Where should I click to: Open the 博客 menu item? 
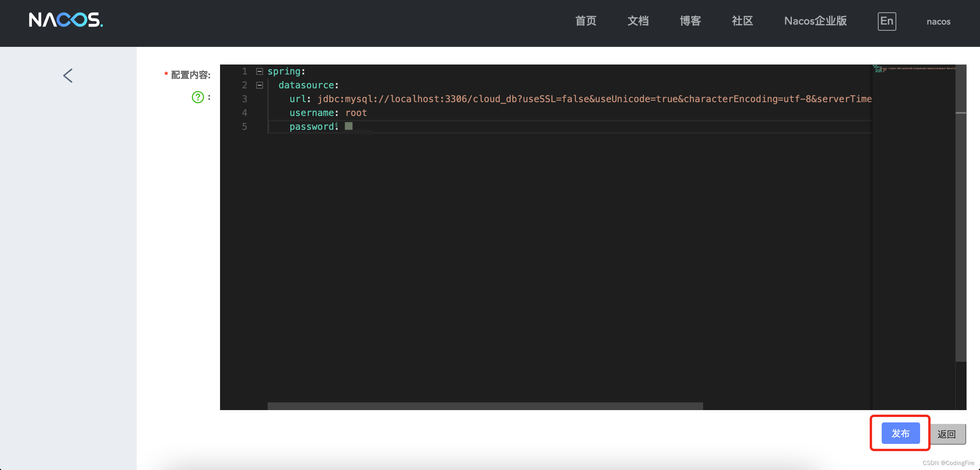point(690,21)
